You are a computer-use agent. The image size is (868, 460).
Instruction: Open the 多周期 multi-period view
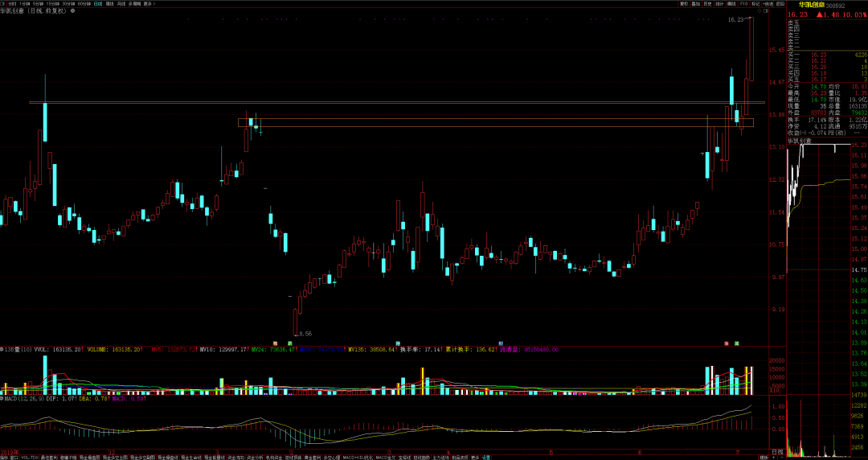click(x=134, y=3)
